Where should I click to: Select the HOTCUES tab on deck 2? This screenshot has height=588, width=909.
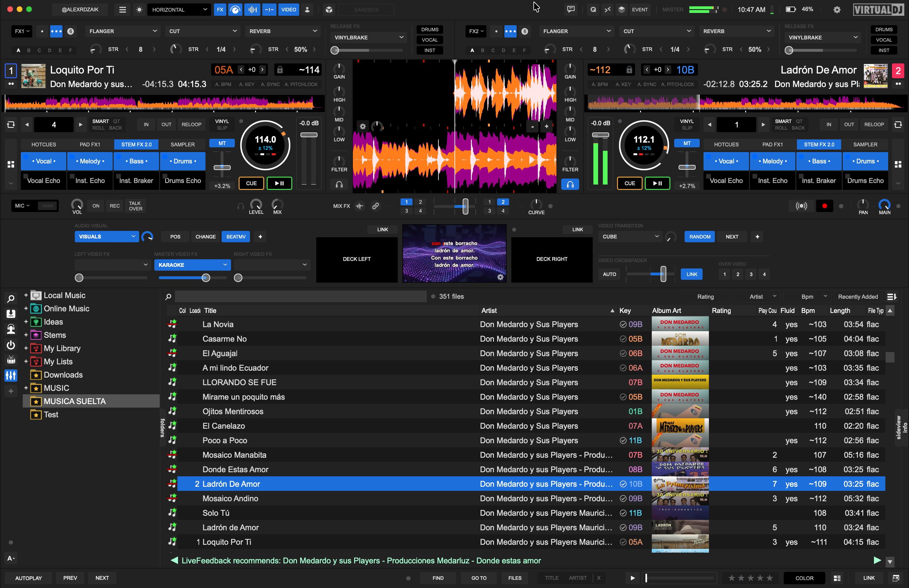pos(726,145)
